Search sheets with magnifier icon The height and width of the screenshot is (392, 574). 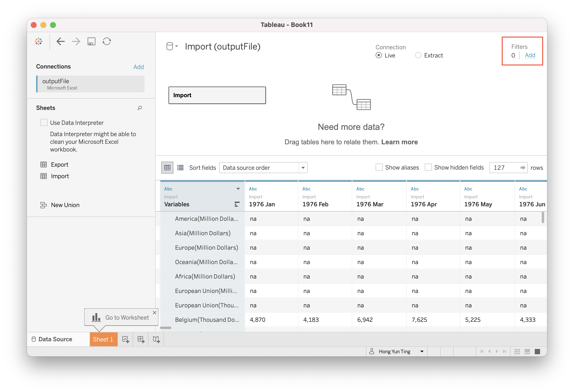point(140,108)
